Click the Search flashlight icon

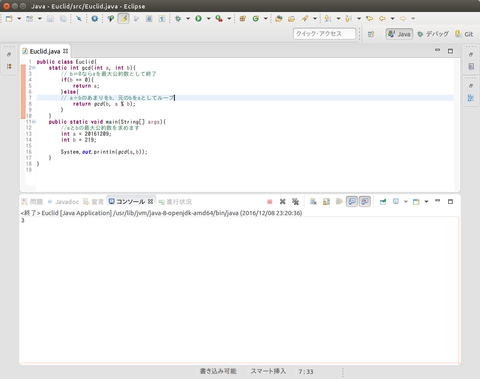305,19
